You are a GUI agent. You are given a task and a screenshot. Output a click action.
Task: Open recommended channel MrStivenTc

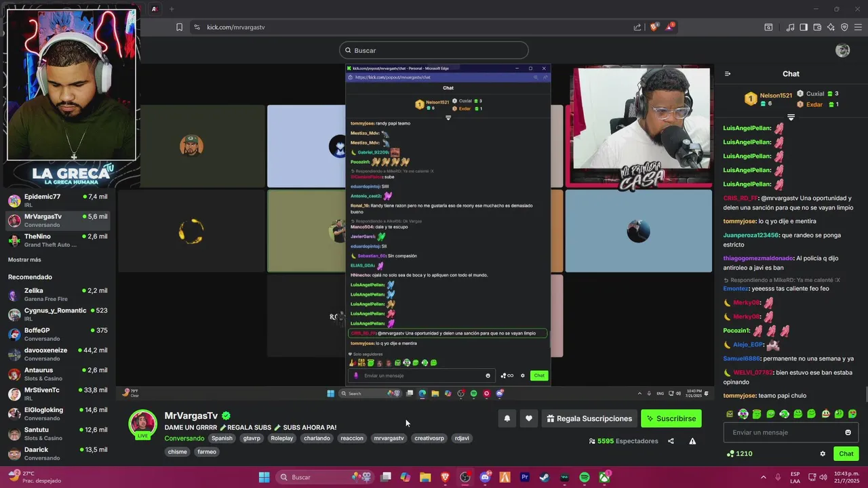(58, 394)
